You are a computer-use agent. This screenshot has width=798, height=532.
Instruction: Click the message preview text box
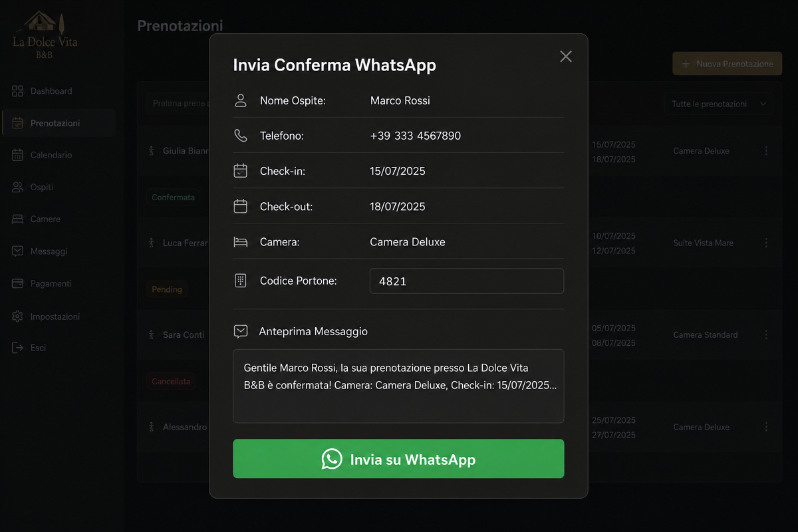[x=398, y=386]
